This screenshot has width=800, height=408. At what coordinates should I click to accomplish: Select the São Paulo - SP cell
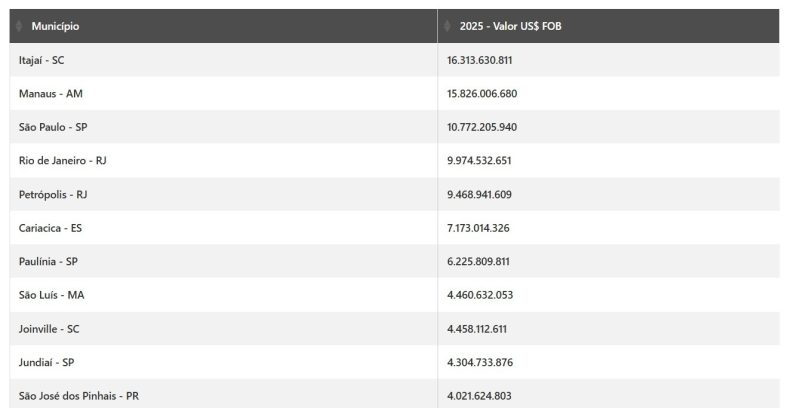[54, 127]
